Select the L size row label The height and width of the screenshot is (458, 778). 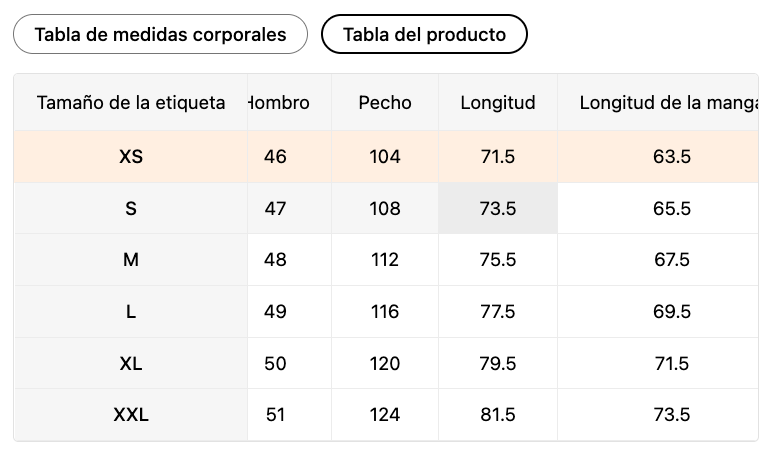click(x=131, y=312)
